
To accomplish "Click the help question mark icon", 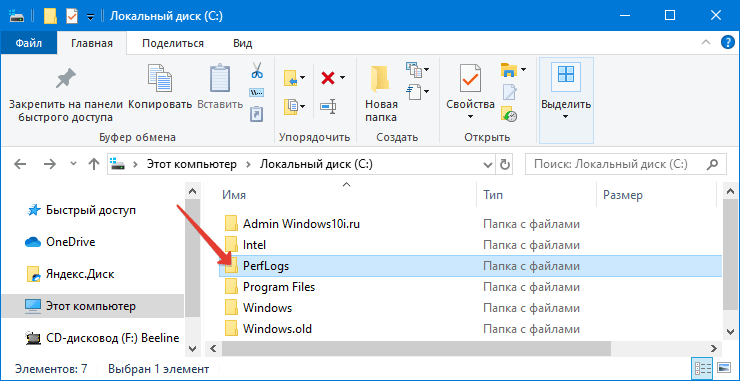I will [728, 43].
